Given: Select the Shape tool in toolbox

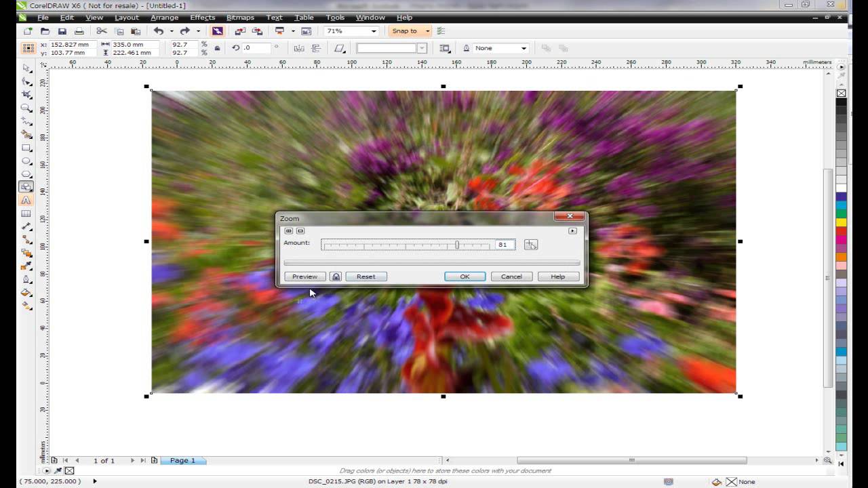Looking at the screenshot, I should tap(26, 81).
